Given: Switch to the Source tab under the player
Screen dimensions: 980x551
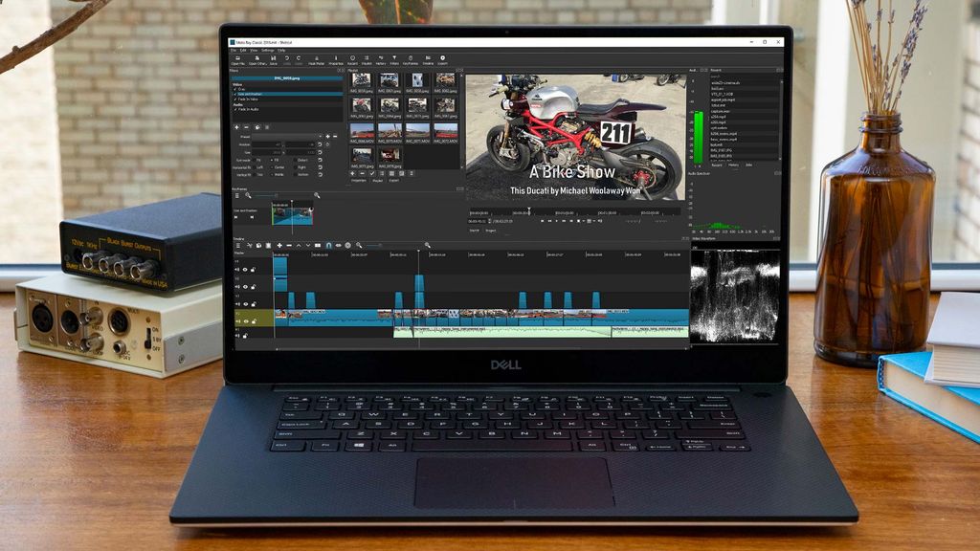Looking at the screenshot, I should 474,228.
